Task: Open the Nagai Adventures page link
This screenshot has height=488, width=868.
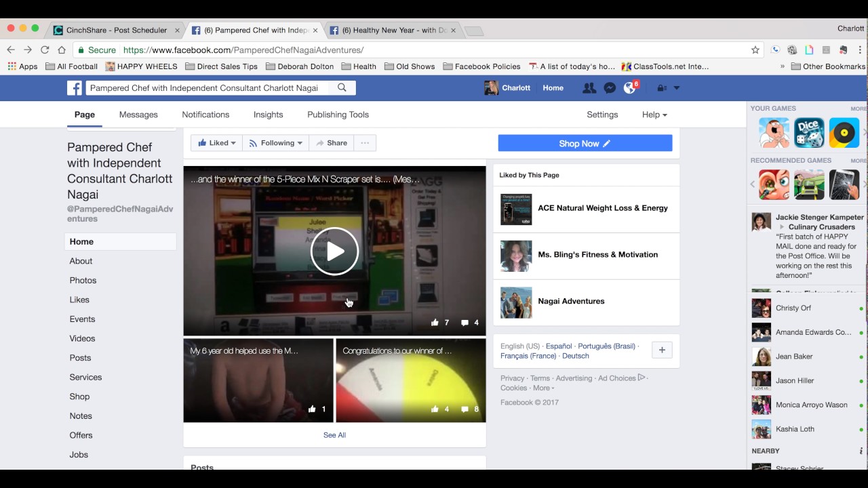Action: click(571, 302)
